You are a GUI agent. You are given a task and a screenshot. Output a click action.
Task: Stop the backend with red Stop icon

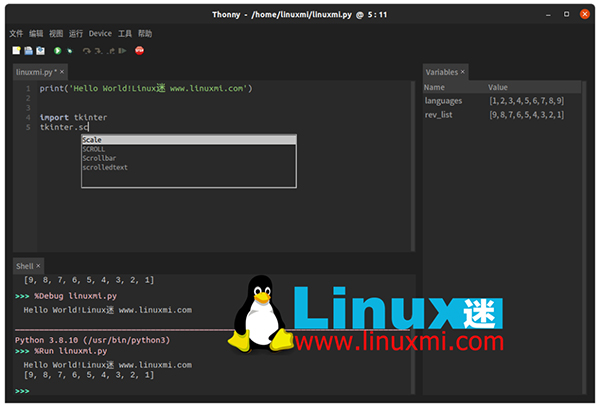[x=139, y=51]
